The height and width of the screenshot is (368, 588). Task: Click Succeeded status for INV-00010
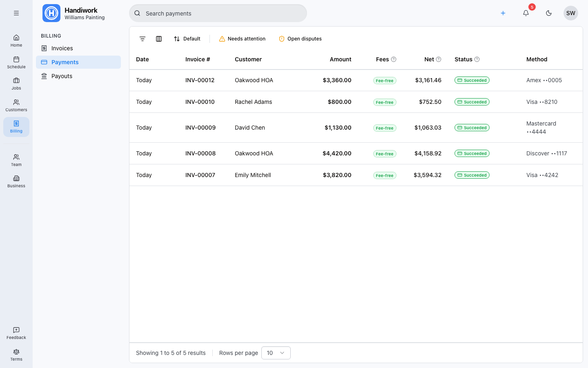click(472, 102)
